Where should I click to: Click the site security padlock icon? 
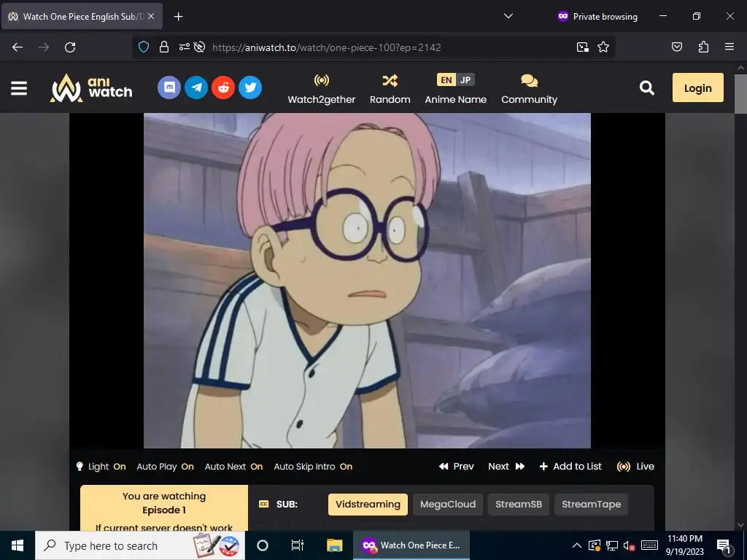pyautogui.click(x=164, y=47)
